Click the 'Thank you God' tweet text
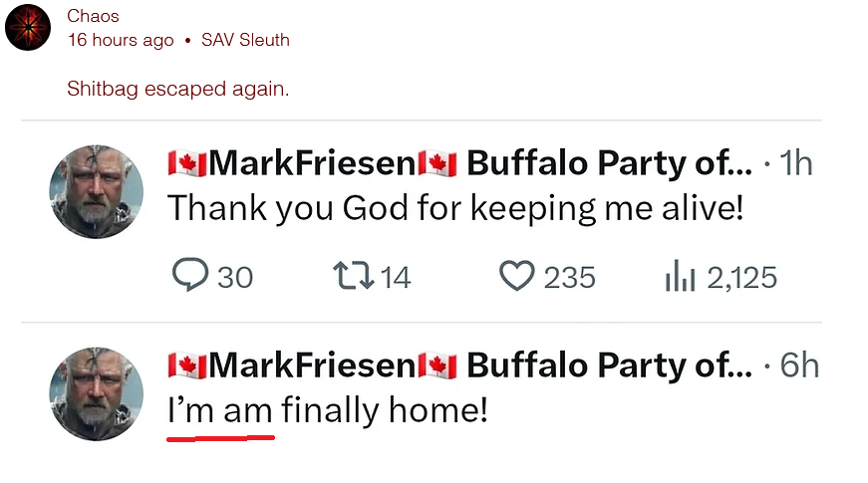868x483 pixels. click(x=455, y=209)
